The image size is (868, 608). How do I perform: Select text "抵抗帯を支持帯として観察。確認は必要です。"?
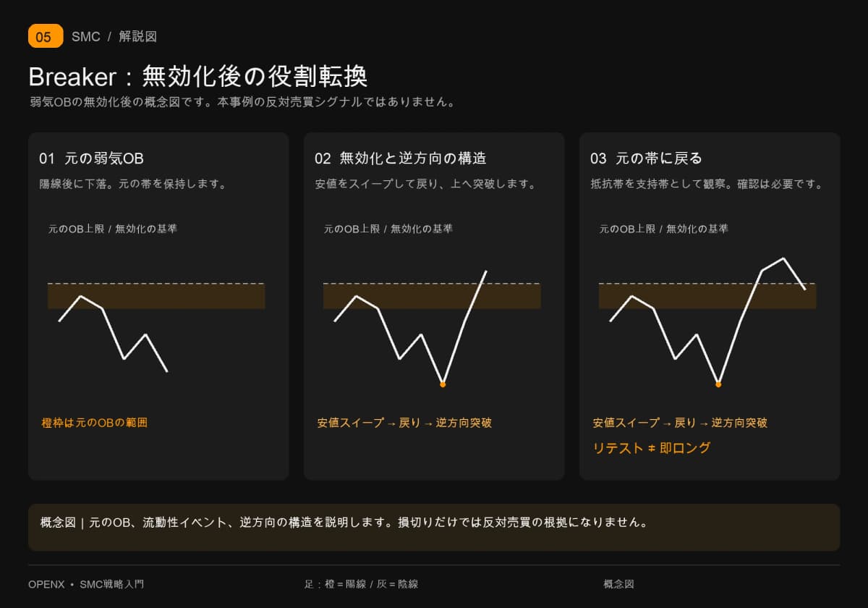[707, 184]
